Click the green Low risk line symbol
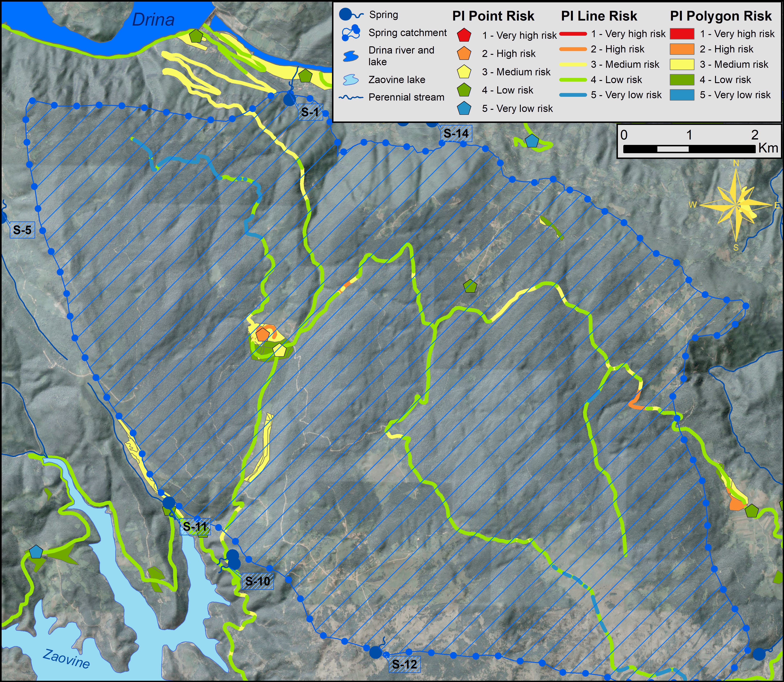Image resolution: width=784 pixels, height=682 pixels. 573,80
